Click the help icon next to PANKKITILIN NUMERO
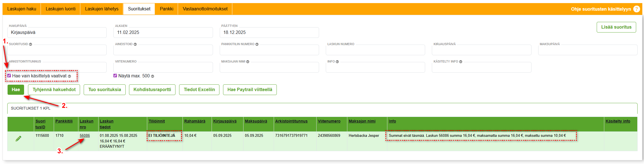Screen dimensions: 644x164 (x=257, y=44)
